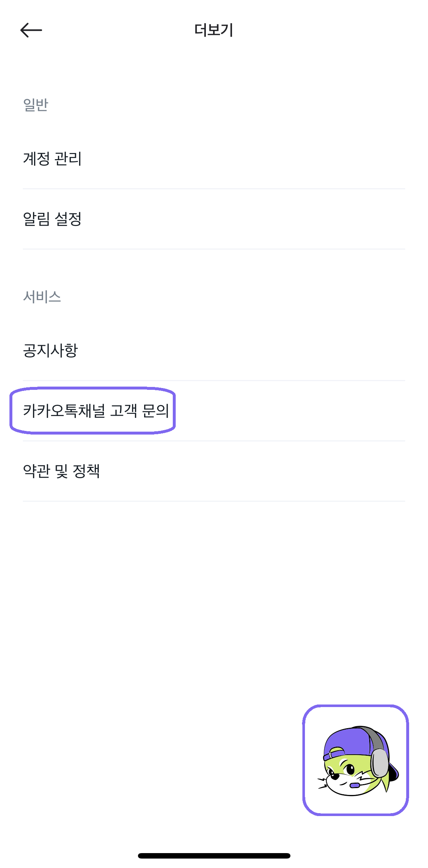Tap the 서비스 section header

pyautogui.click(x=42, y=297)
